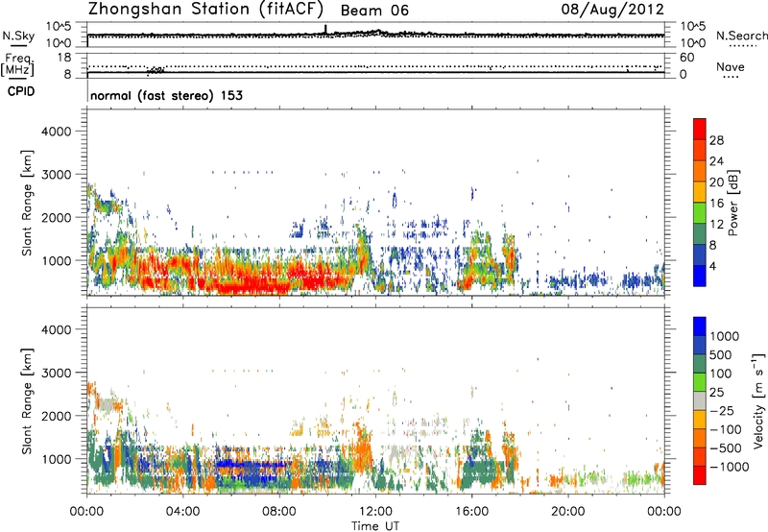The width and height of the screenshot is (768, 532).
Task: Click 'Slant Range [km]' label of velocity panel
Action: (x=27, y=400)
